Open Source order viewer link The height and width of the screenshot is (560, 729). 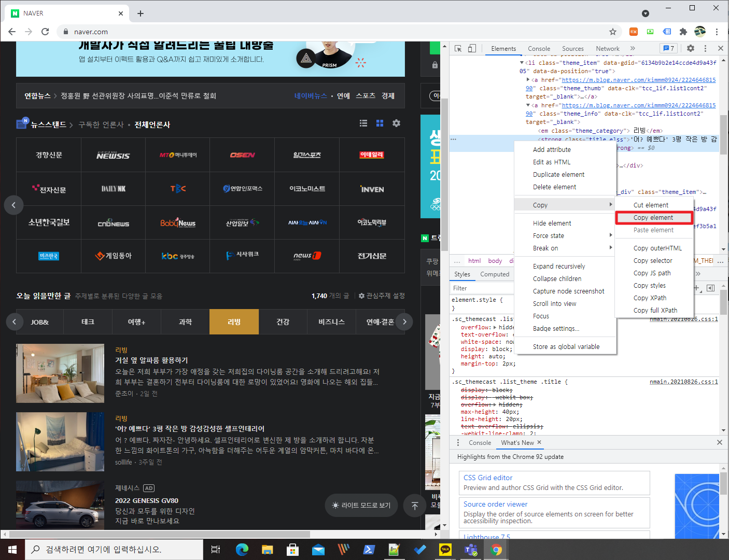click(x=495, y=504)
